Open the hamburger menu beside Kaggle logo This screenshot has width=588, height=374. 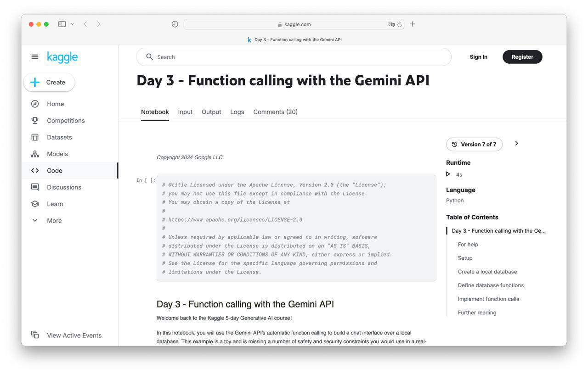[35, 57]
